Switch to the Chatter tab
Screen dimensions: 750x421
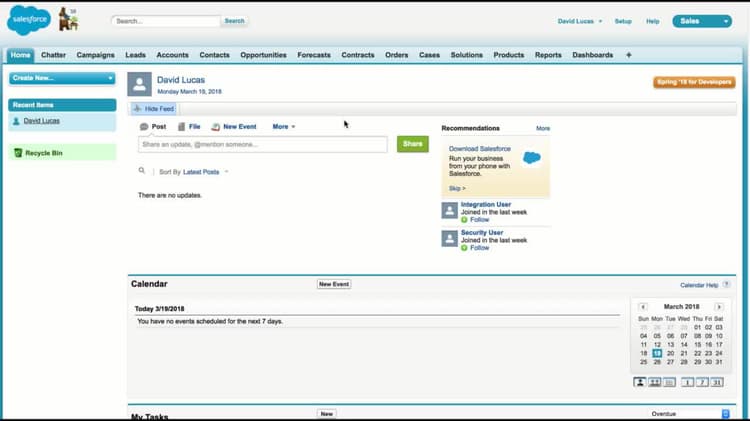53,55
